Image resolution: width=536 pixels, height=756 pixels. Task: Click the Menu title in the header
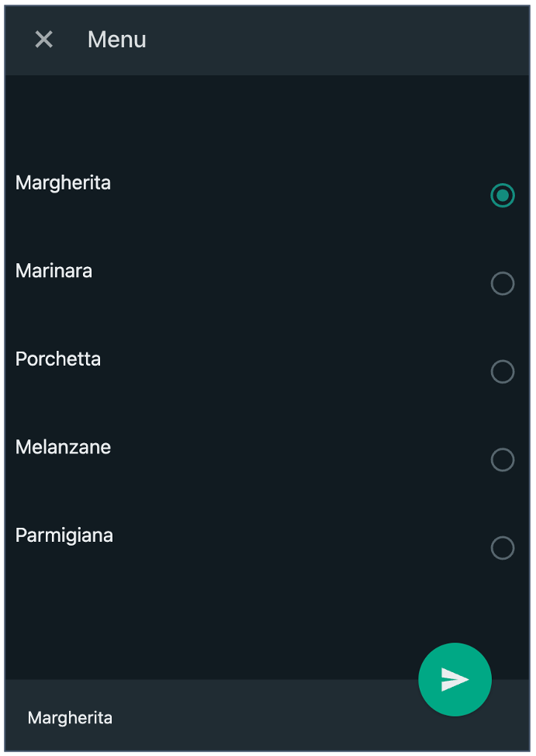(x=116, y=40)
